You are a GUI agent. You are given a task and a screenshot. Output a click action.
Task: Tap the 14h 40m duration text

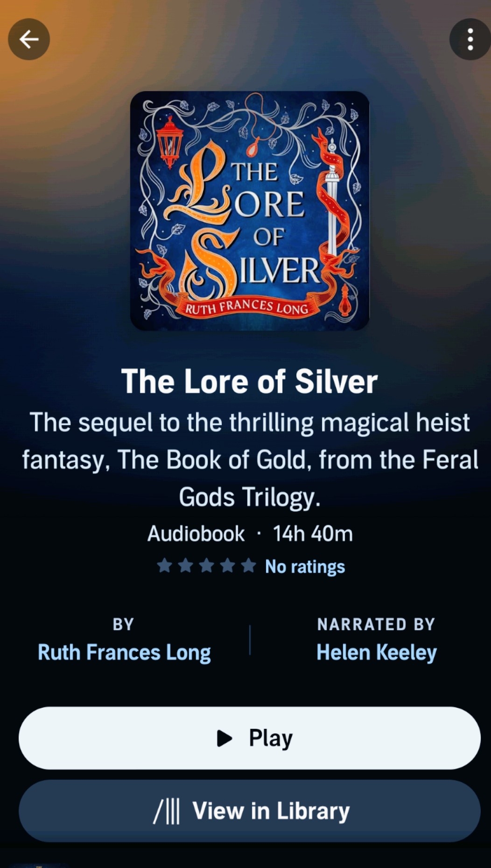(313, 534)
